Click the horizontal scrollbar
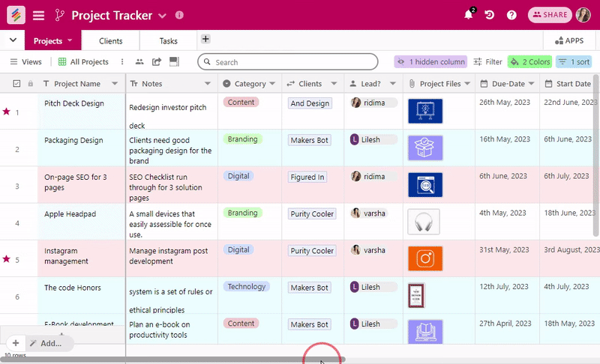Image resolution: width=600 pixels, height=364 pixels. (173, 360)
